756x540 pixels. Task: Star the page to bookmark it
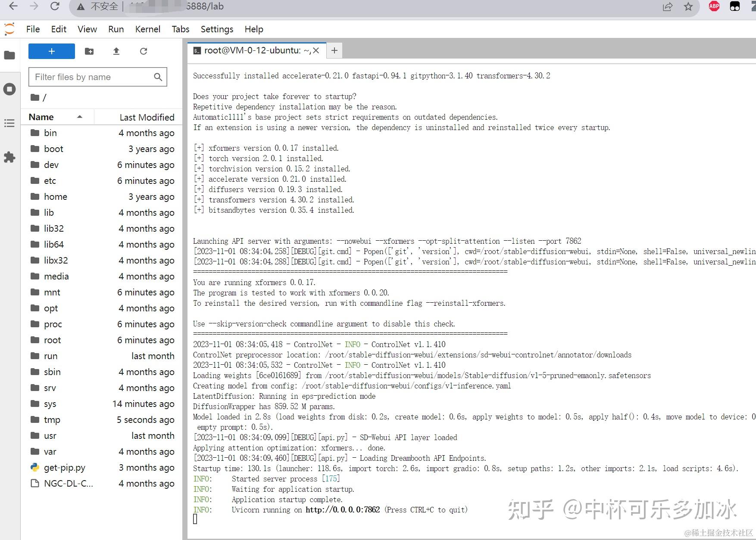point(687,6)
